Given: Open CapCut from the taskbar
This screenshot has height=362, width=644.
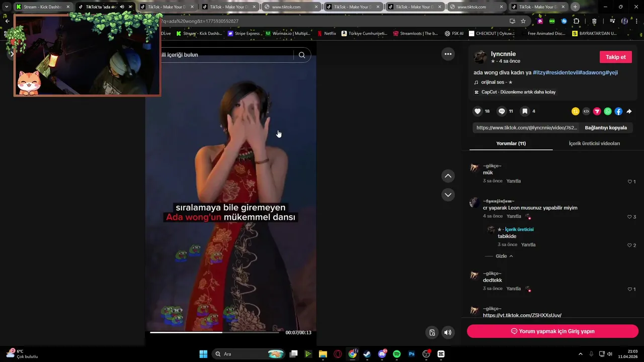Looking at the screenshot, I should pyautogui.click(x=441, y=354).
